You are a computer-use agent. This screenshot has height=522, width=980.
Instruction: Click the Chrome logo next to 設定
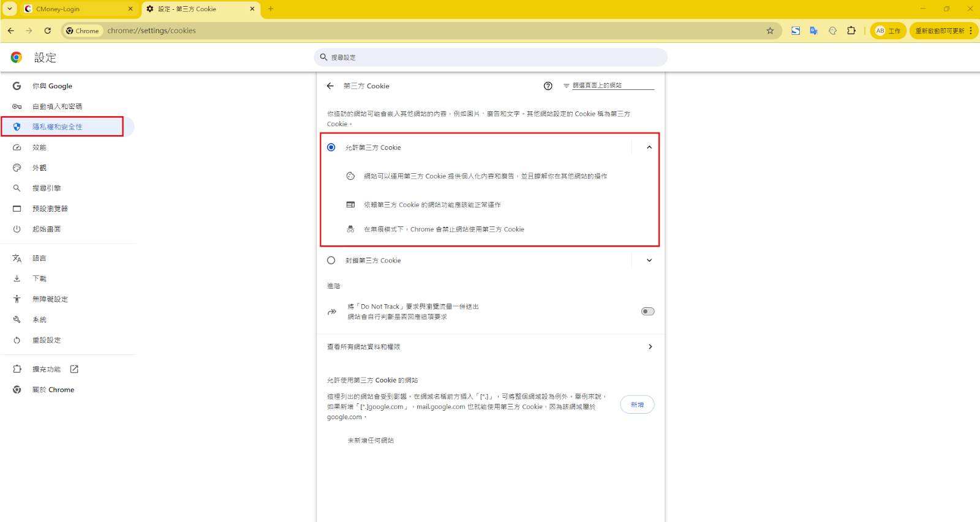[x=17, y=58]
